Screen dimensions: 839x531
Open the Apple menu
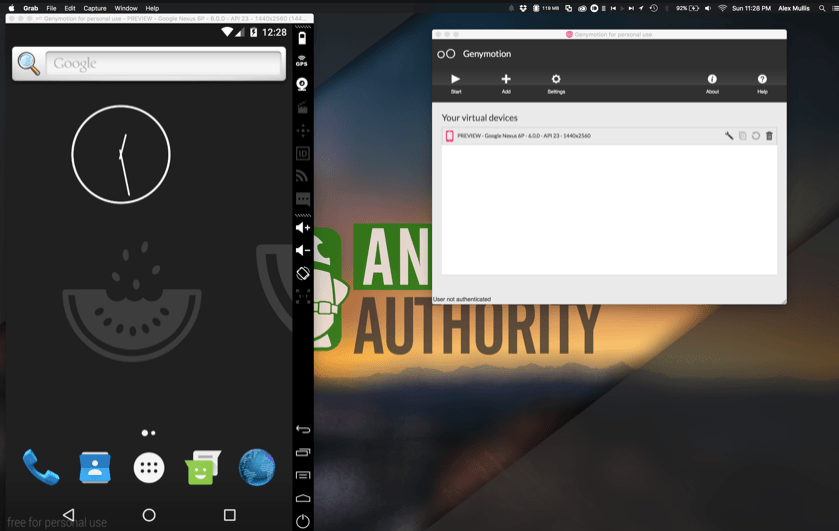point(11,8)
